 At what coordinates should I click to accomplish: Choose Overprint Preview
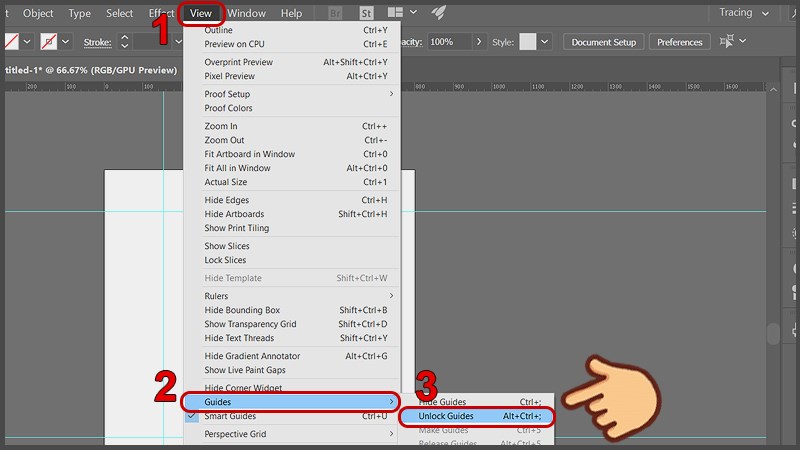coord(292,62)
